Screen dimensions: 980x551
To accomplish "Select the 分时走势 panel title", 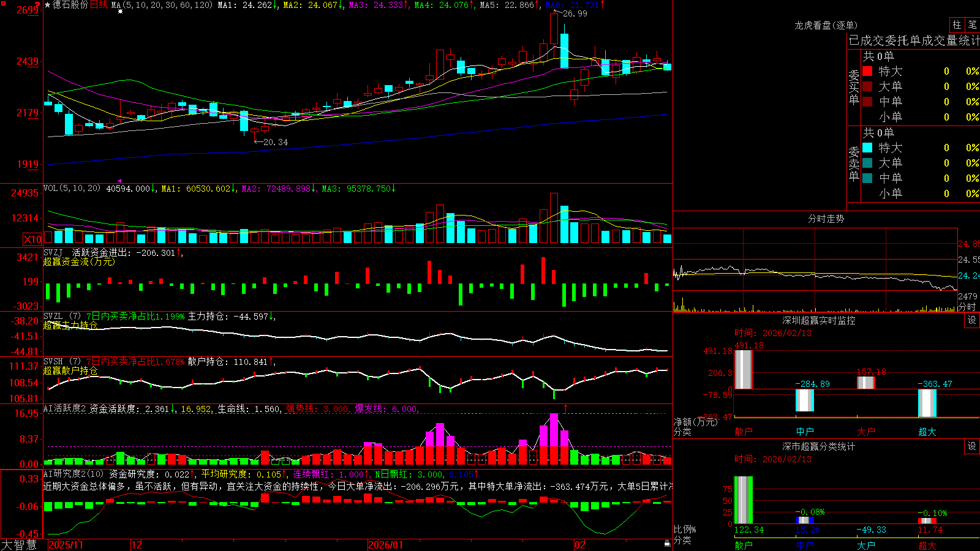I will click(x=826, y=219).
